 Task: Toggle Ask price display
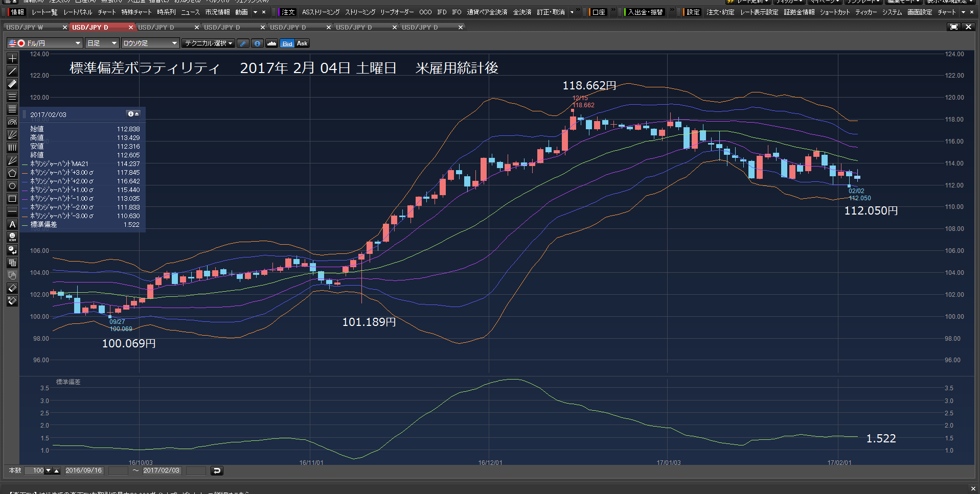tap(302, 43)
